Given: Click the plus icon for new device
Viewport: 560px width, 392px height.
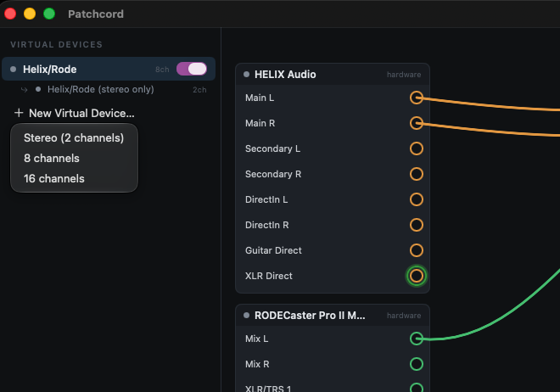Looking at the screenshot, I should (19, 113).
